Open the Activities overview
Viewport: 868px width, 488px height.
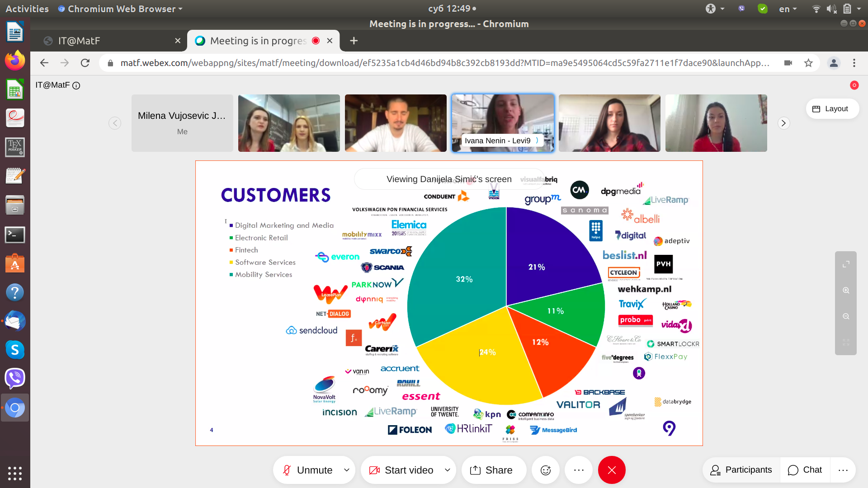point(27,9)
